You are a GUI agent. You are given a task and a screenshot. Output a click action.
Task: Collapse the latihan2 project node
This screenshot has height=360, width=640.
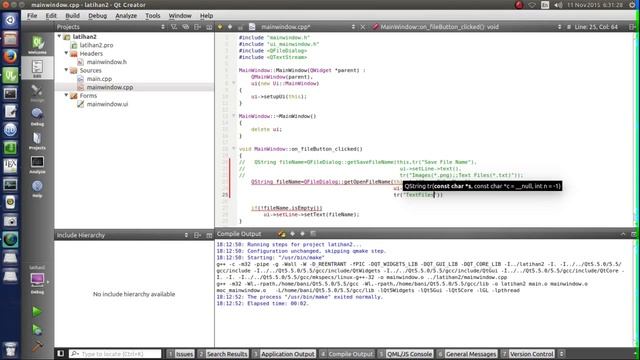pos(59,36)
